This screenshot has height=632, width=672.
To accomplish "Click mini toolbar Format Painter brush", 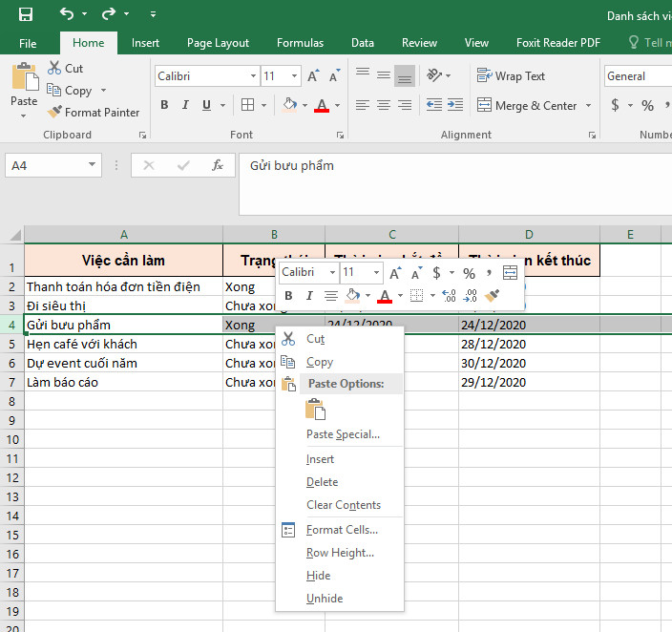I will pos(492,296).
